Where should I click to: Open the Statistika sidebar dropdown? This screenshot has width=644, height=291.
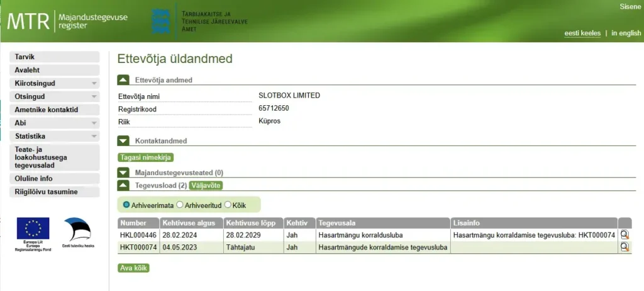(x=55, y=136)
